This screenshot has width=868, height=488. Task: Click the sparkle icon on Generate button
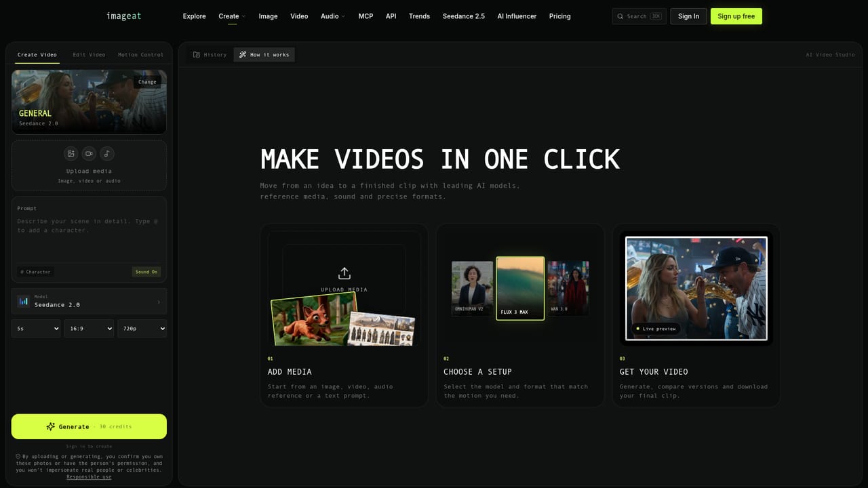coord(50,426)
